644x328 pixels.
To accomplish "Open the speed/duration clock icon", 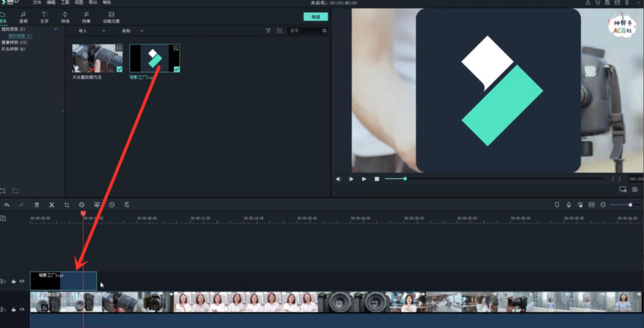I will click(112, 204).
